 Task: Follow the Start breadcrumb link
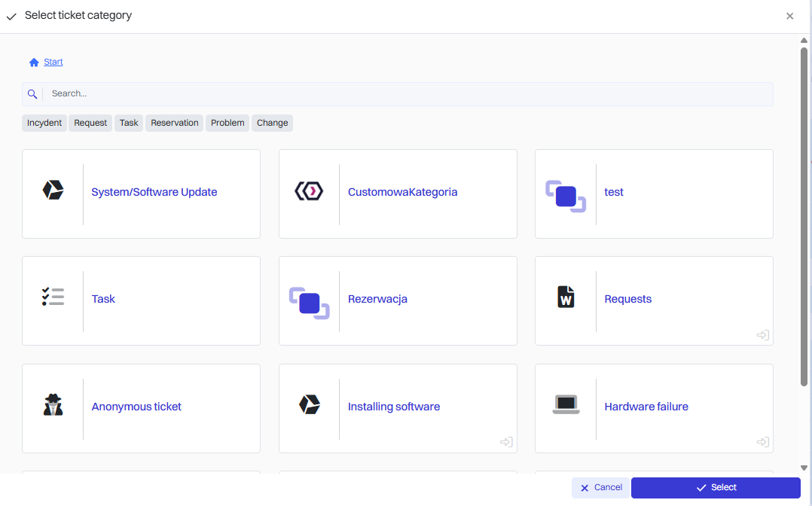[x=53, y=62]
